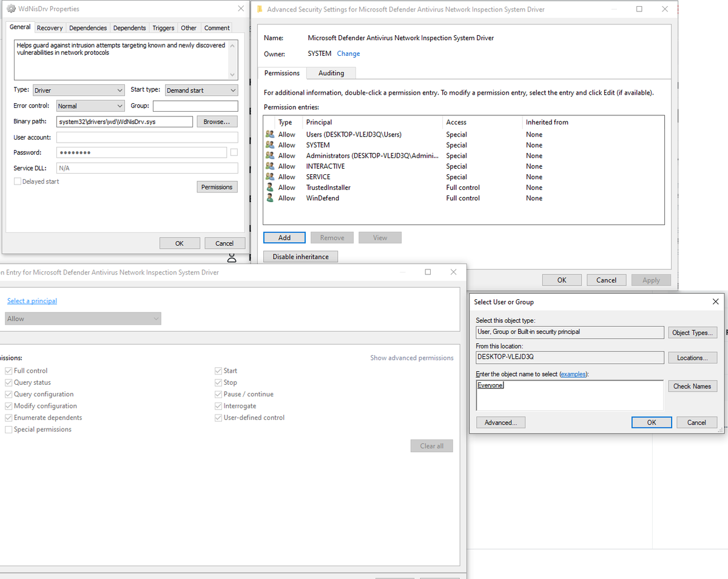Image resolution: width=728 pixels, height=579 pixels.
Task: Click the WdNisDrv Properties gear icon
Action: pyautogui.click(x=12, y=9)
